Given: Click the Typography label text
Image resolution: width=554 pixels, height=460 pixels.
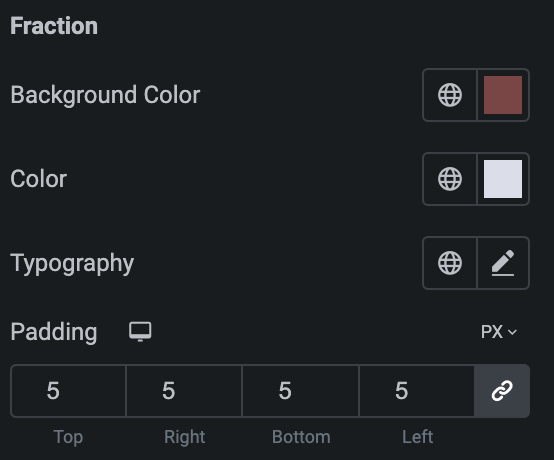Looking at the screenshot, I should (72, 263).
